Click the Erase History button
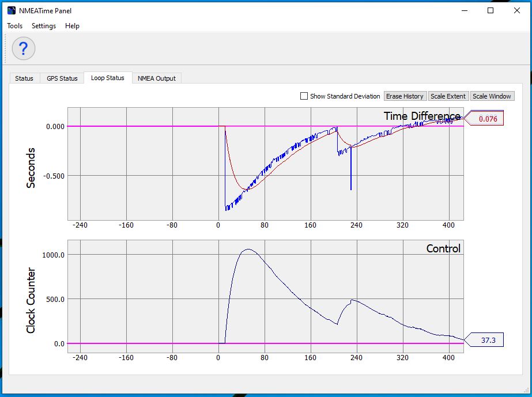Screen dimensions: 532x397 point(405,96)
